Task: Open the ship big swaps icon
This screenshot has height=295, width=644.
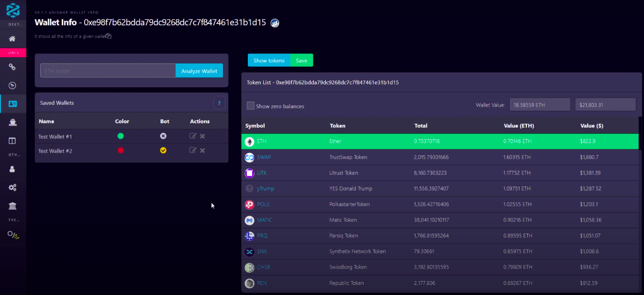Action: [12, 123]
